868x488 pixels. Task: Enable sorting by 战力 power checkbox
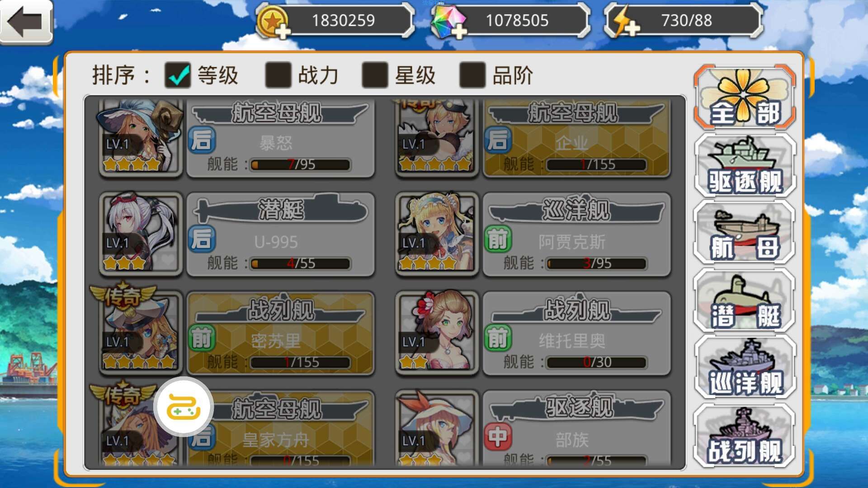pyautogui.click(x=278, y=75)
